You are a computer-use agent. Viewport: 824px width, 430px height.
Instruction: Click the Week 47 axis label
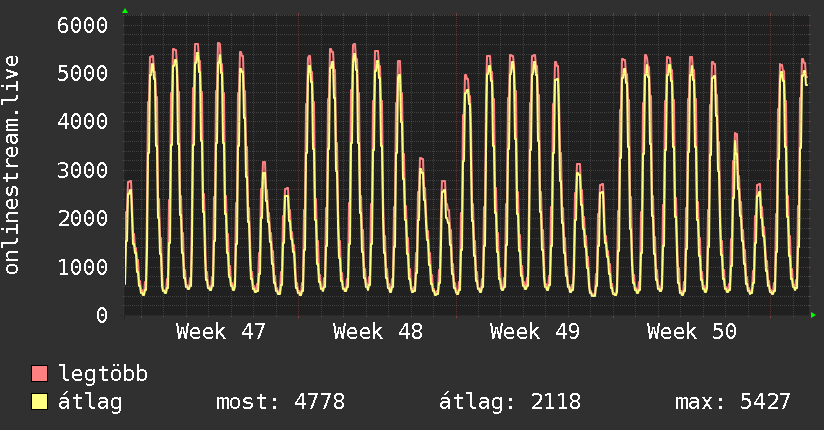point(221,332)
